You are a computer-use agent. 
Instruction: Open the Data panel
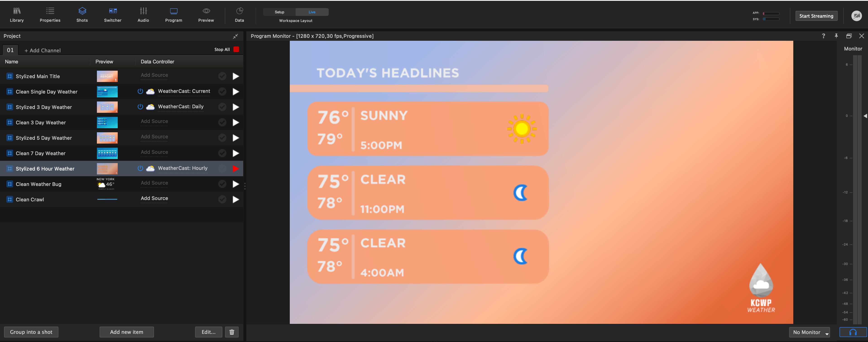point(239,15)
